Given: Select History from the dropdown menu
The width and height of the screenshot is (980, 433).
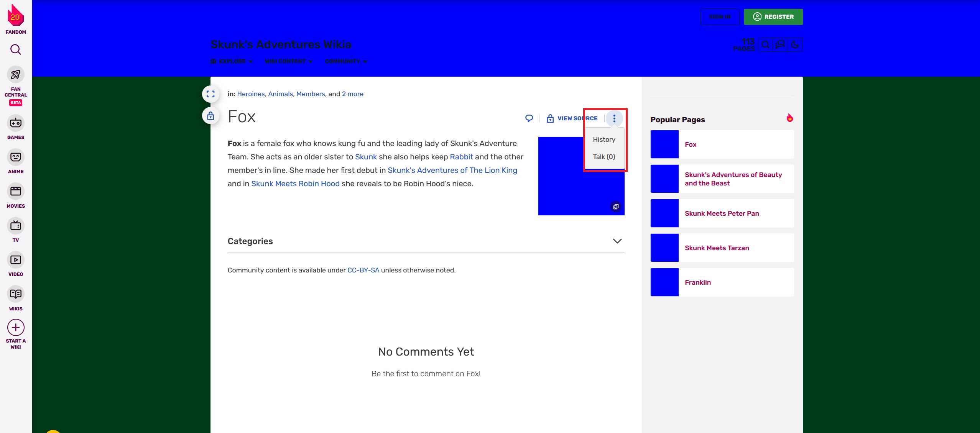Looking at the screenshot, I should tap(604, 139).
